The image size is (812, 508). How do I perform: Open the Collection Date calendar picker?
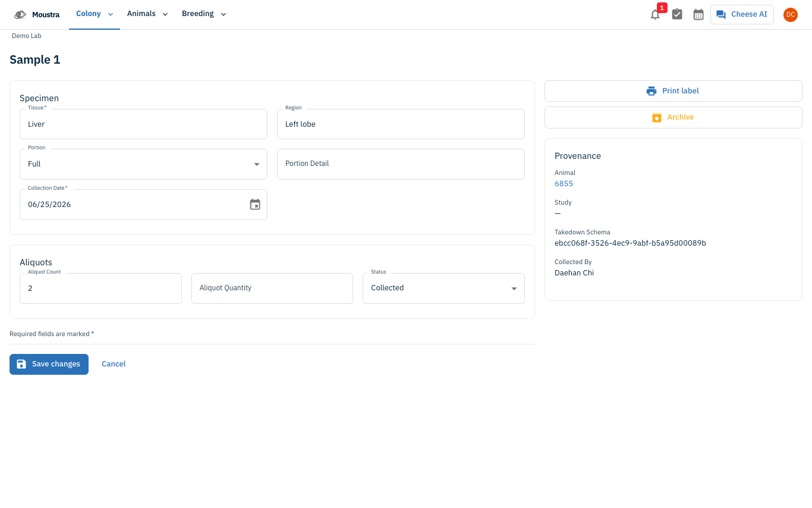(x=255, y=204)
